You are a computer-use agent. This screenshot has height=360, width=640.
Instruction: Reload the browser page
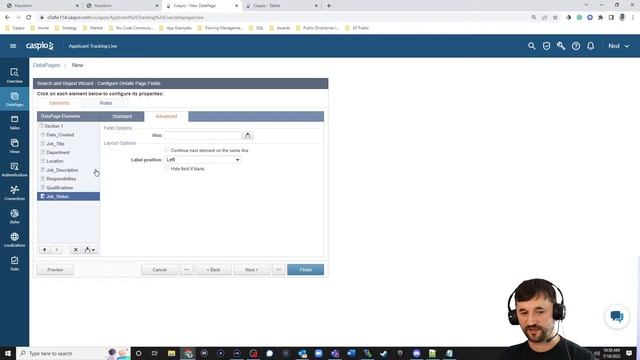click(x=29, y=18)
